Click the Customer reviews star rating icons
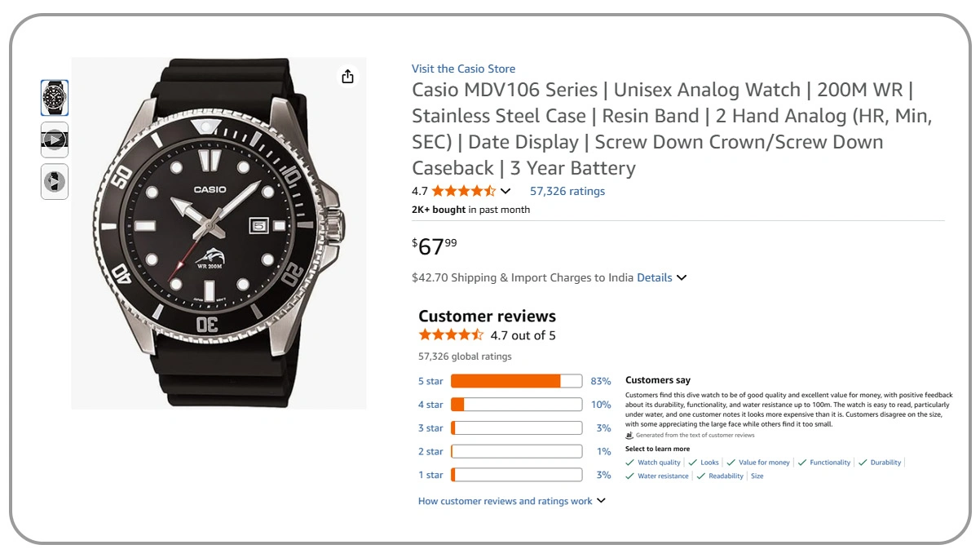This screenshot has width=980, height=558. pyautogui.click(x=451, y=335)
